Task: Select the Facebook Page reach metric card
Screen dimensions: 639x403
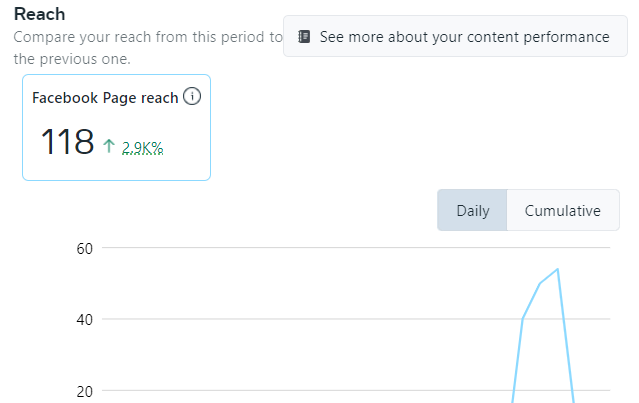Action: [x=116, y=127]
